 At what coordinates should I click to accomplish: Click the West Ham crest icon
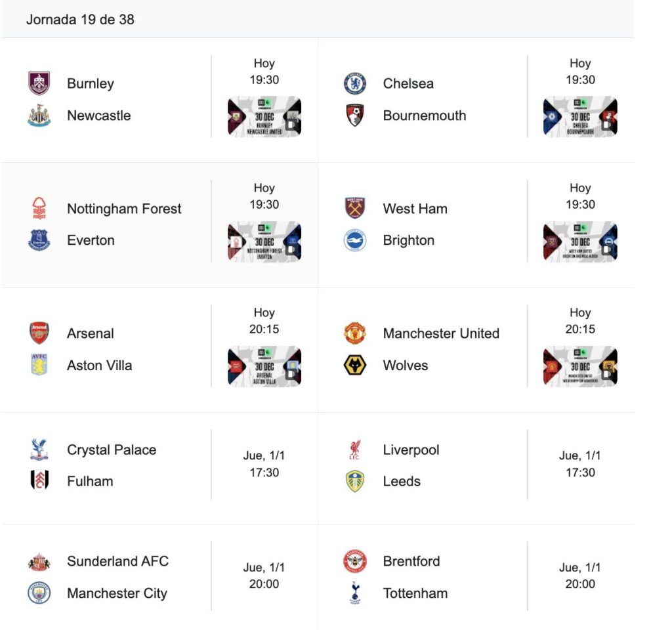pos(355,209)
